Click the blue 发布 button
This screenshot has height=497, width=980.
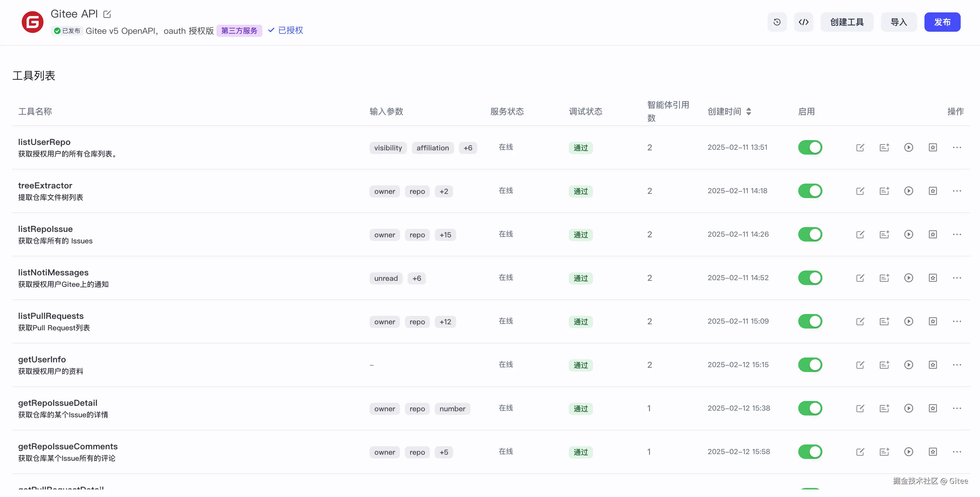(x=942, y=22)
